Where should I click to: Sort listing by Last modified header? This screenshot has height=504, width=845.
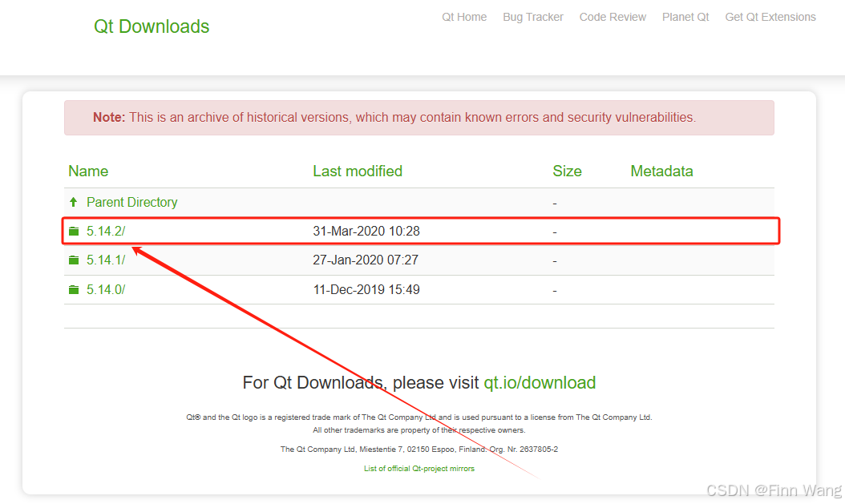point(358,171)
